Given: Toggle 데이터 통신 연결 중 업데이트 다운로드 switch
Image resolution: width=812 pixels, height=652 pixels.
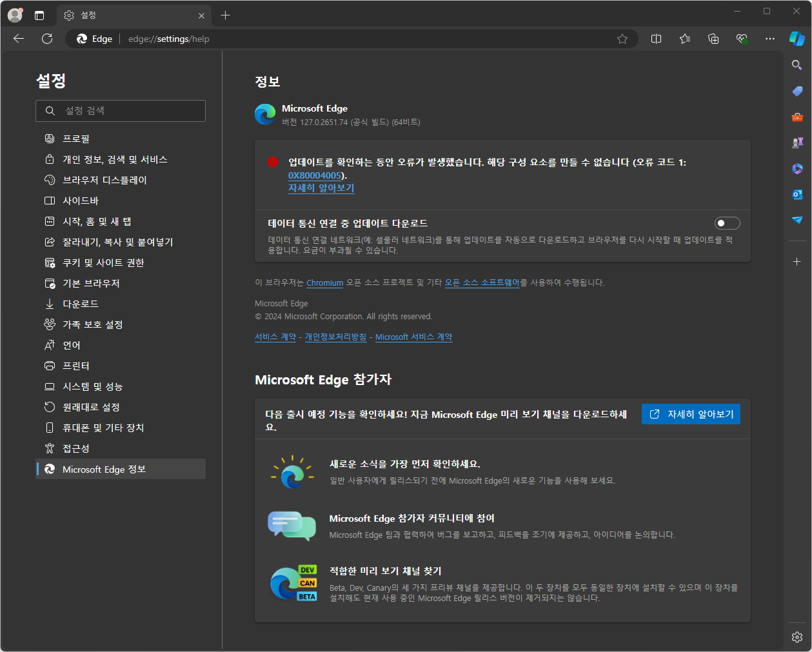Looking at the screenshot, I should coord(727,223).
